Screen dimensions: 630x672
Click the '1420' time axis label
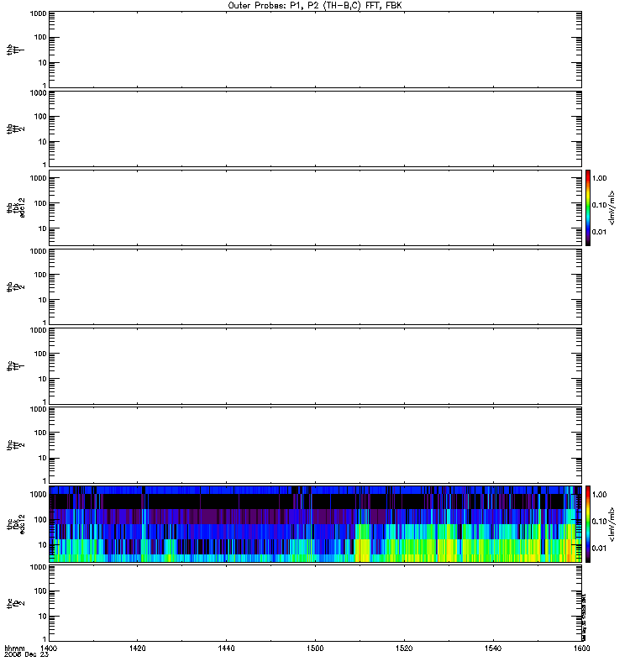[137, 648]
